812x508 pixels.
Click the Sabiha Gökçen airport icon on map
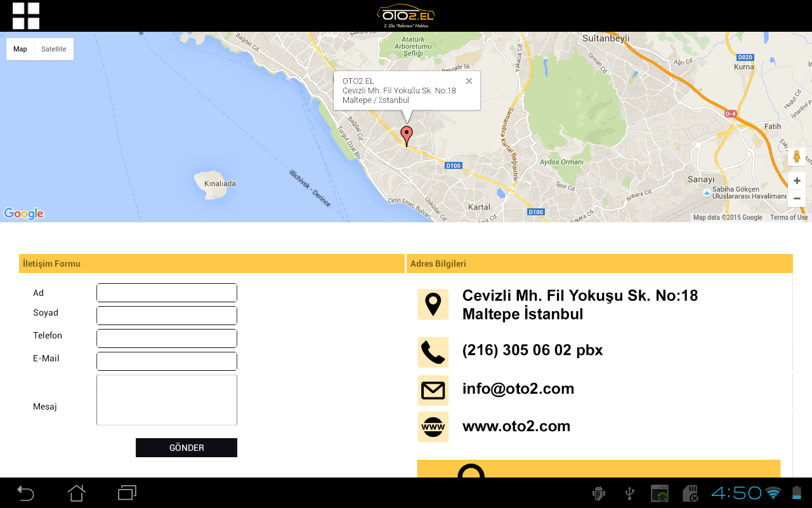point(707,192)
